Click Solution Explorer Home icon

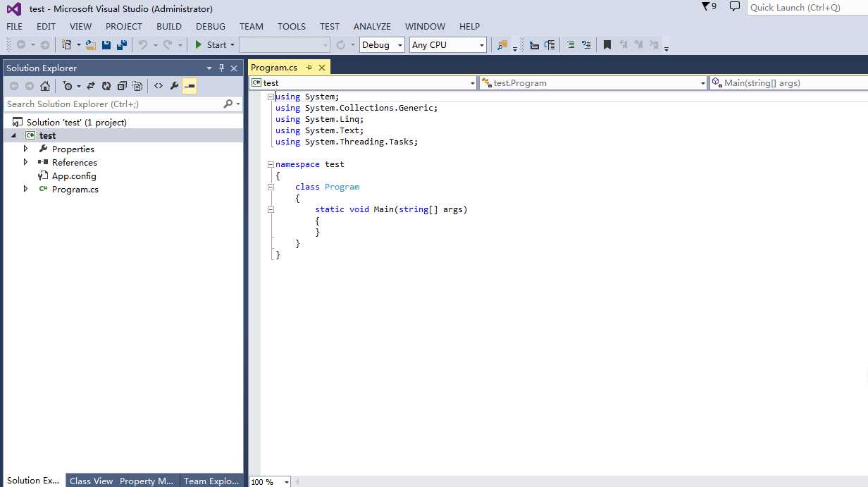point(45,86)
